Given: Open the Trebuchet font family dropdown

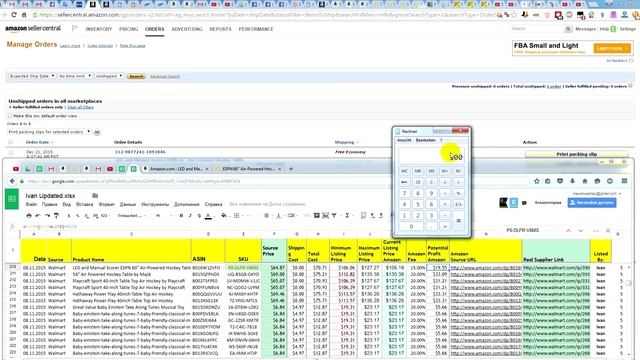Looking at the screenshot, I should tap(131, 216).
